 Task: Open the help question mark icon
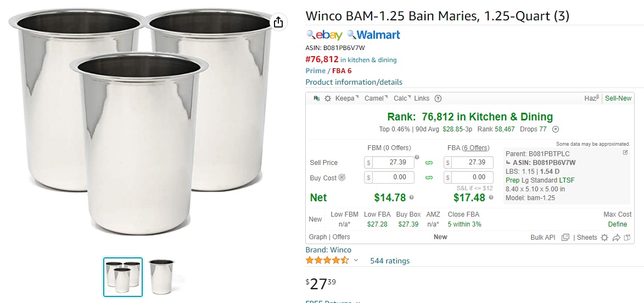[x=438, y=98]
